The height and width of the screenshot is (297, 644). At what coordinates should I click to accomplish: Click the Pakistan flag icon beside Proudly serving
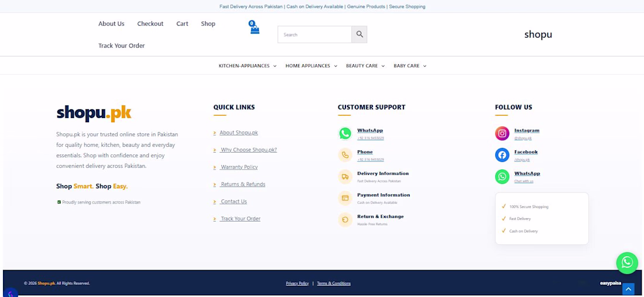pyautogui.click(x=59, y=202)
